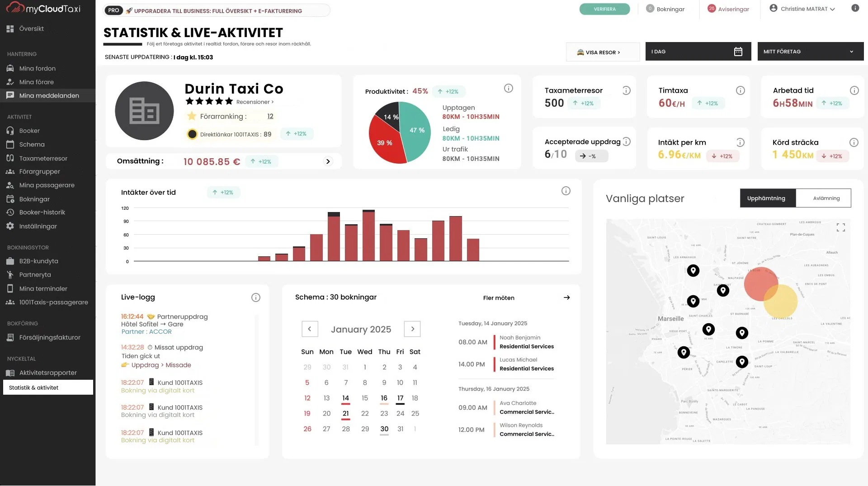Show info for Accepterade uppdrag card
This screenshot has height=486, width=868.
(627, 142)
